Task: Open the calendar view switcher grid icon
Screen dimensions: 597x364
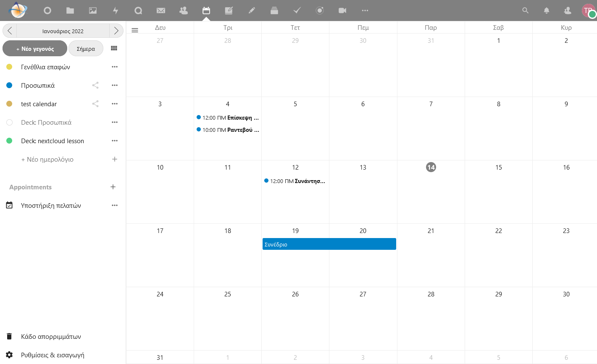Action: [114, 48]
